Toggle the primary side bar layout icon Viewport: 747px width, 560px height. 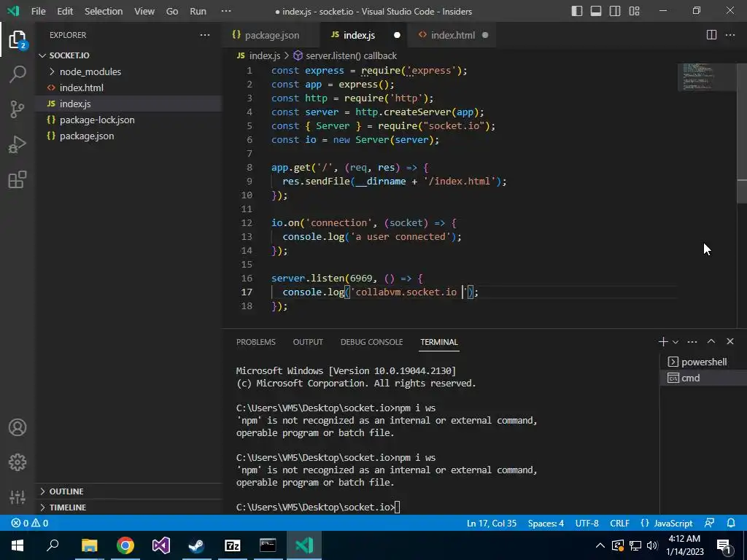pyautogui.click(x=576, y=11)
